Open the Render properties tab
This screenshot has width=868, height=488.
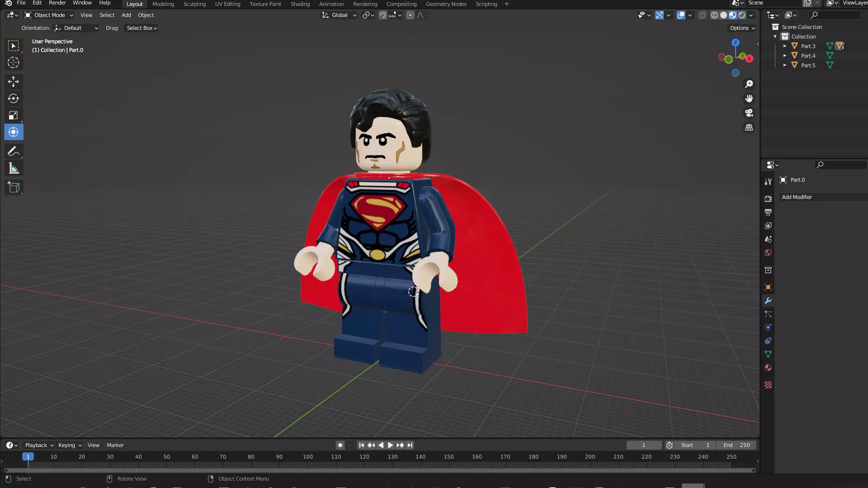(x=768, y=199)
